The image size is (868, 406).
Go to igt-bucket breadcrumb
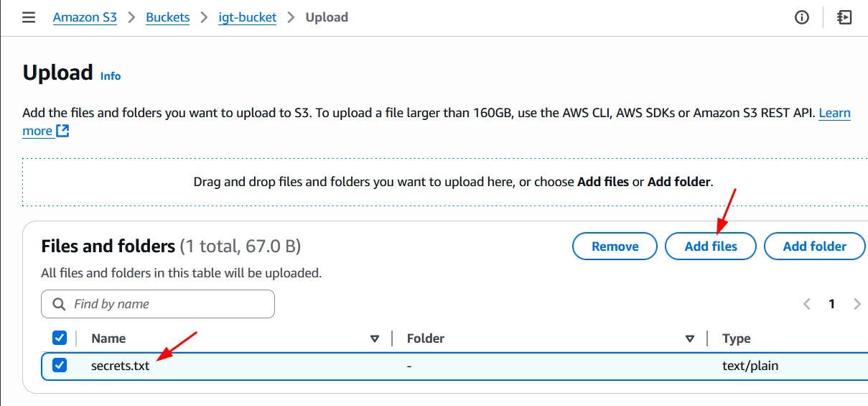coord(247,17)
